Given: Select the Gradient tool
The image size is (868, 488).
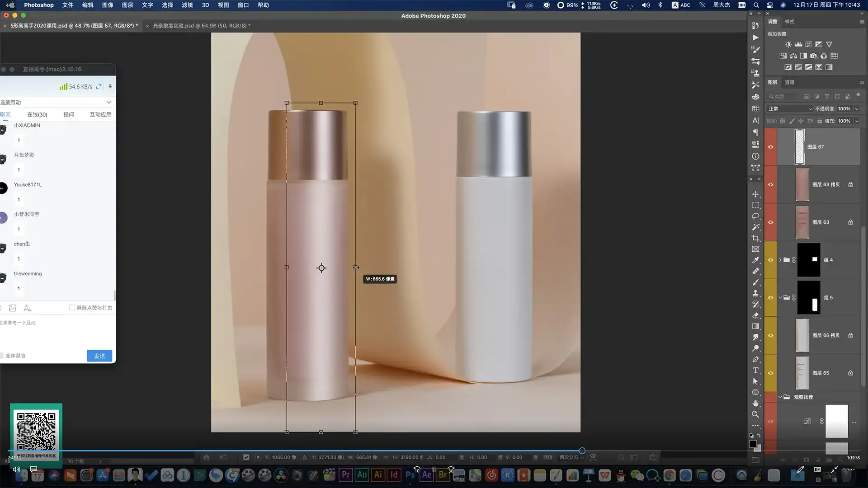Looking at the screenshot, I should (755, 326).
